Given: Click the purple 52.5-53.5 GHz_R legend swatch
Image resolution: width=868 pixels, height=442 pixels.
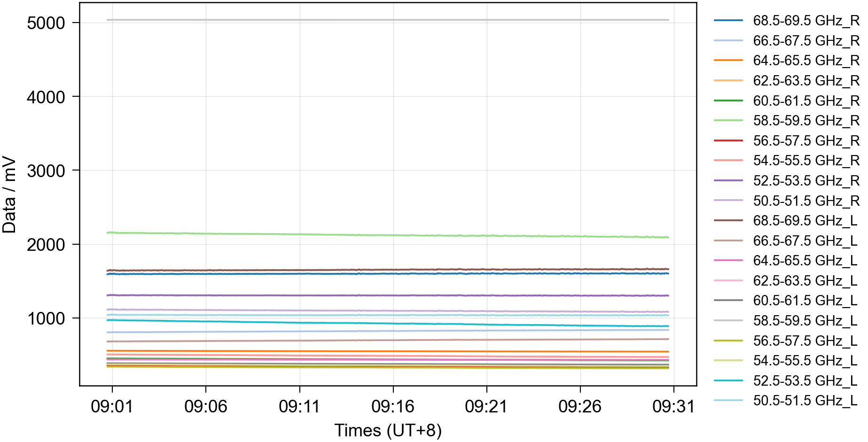Looking at the screenshot, I should click(728, 181).
